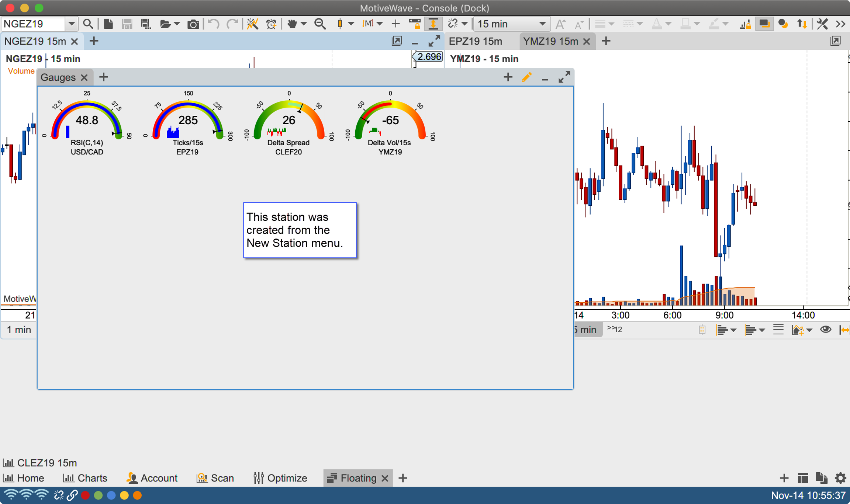Expand the NGEZ19 symbol dropdown arrow
Viewport: 850px width, 504px height.
[71, 24]
